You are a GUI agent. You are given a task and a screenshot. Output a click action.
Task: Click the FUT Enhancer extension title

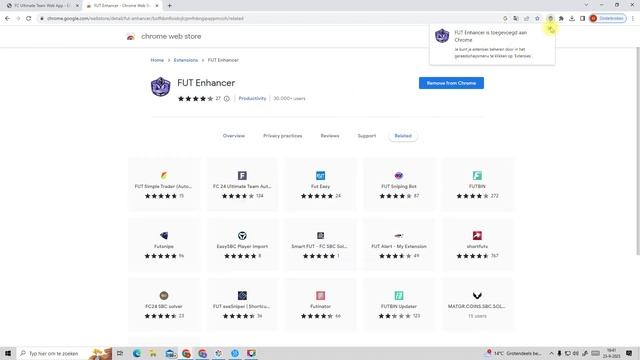[206, 83]
